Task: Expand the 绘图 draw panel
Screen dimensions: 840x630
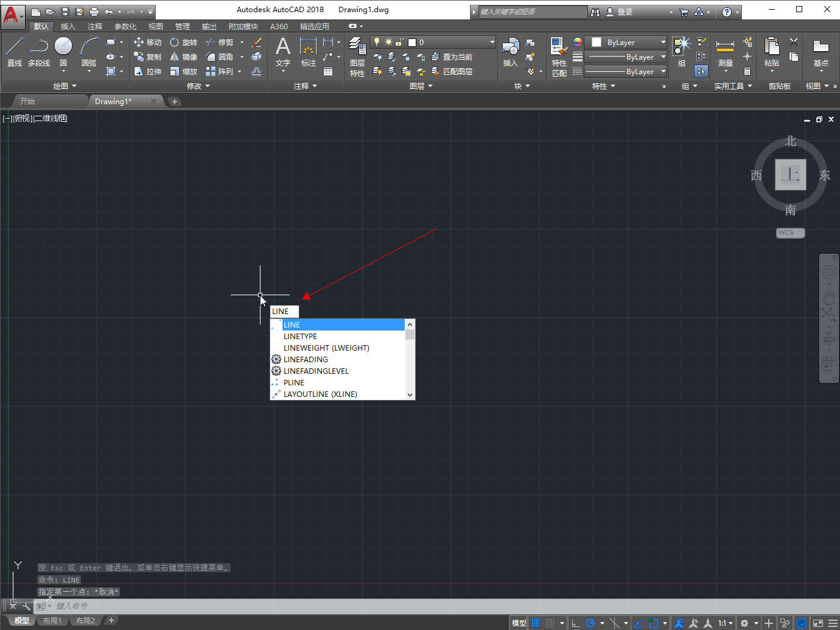Action: coord(65,86)
